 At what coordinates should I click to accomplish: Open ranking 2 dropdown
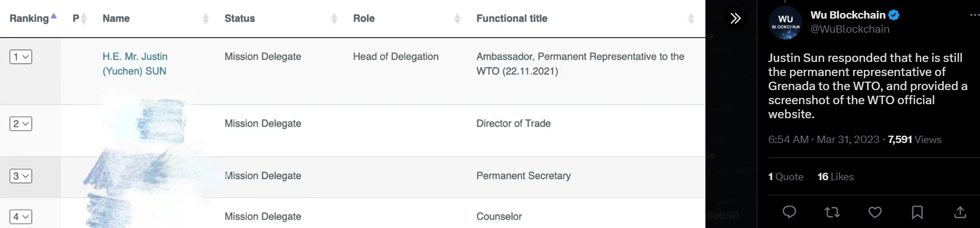tap(21, 124)
